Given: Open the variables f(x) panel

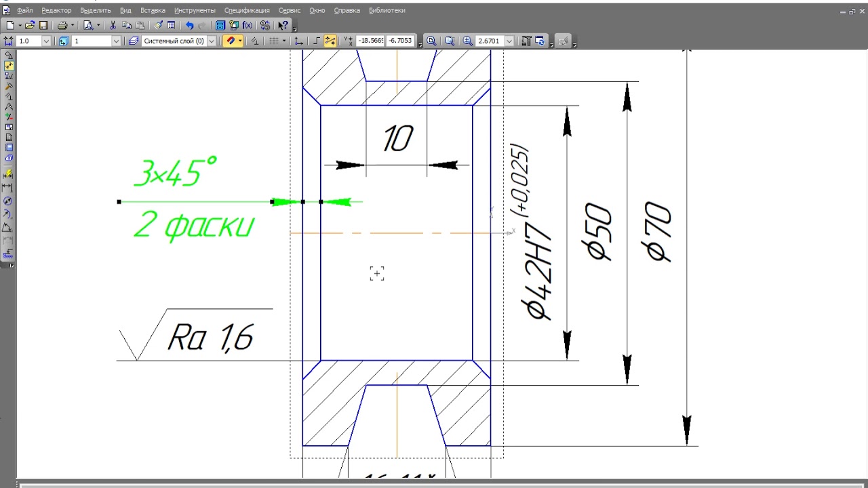Looking at the screenshot, I should coord(248,25).
